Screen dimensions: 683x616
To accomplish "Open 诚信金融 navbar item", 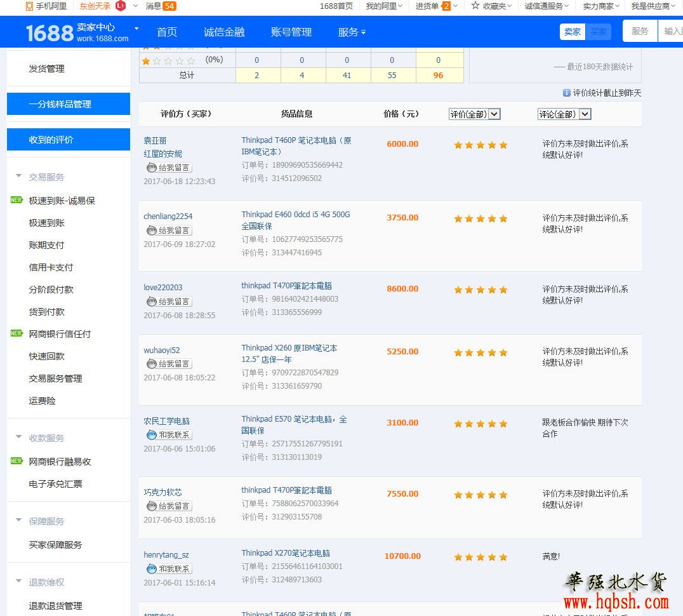I will pyautogui.click(x=224, y=32).
